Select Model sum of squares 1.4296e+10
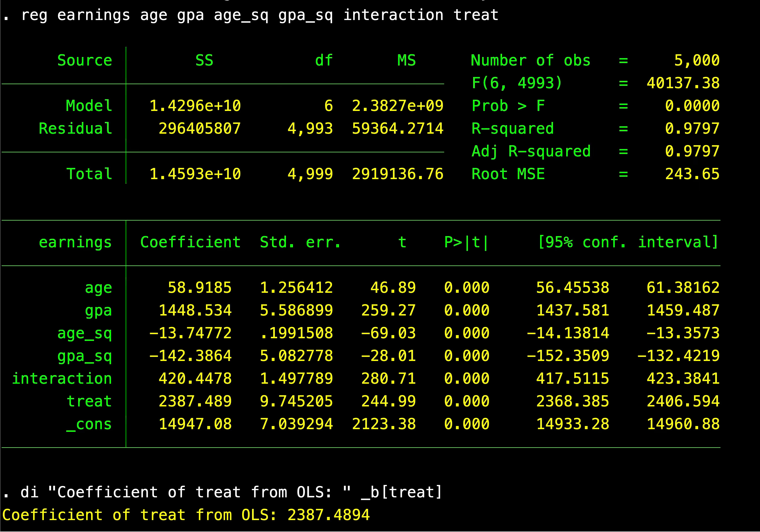Image resolution: width=760 pixels, height=532 pixels. (x=195, y=106)
